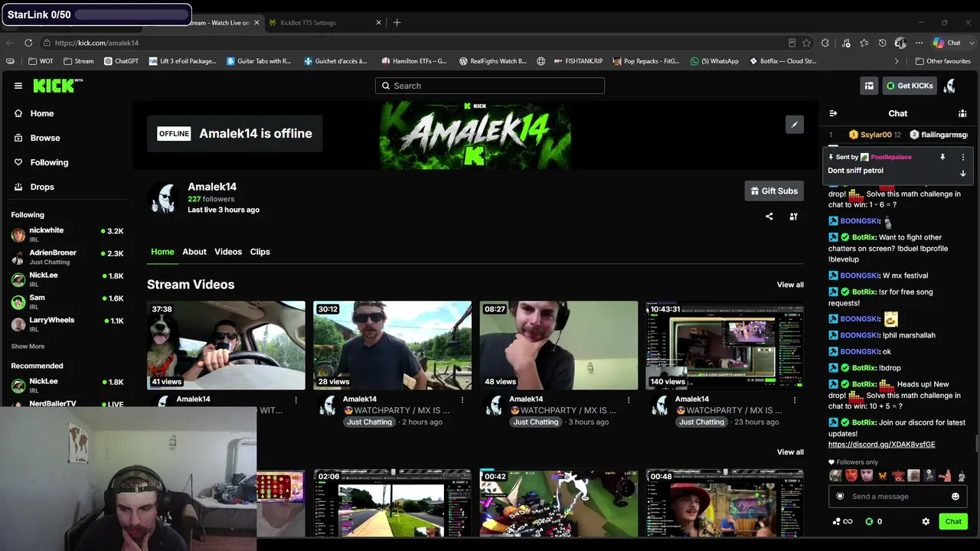Image resolution: width=980 pixels, height=551 pixels.
Task: Open Sam in the Following list
Action: click(67, 302)
